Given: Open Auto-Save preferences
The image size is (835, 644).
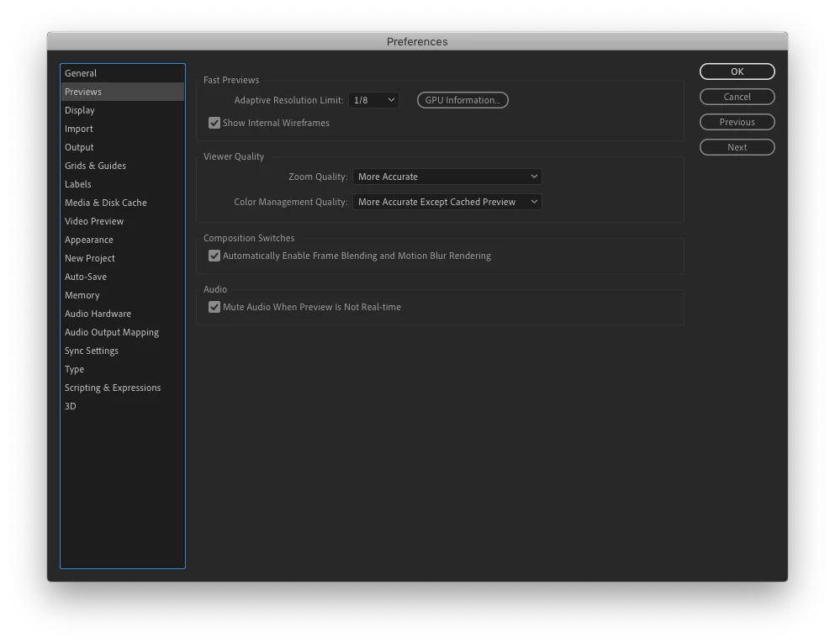Looking at the screenshot, I should pyautogui.click(x=123, y=277).
